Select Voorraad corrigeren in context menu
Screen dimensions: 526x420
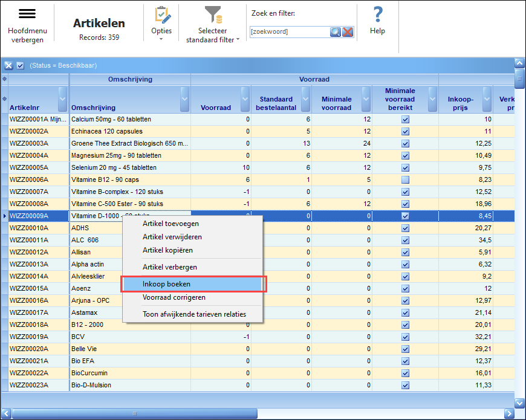(192, 297)
